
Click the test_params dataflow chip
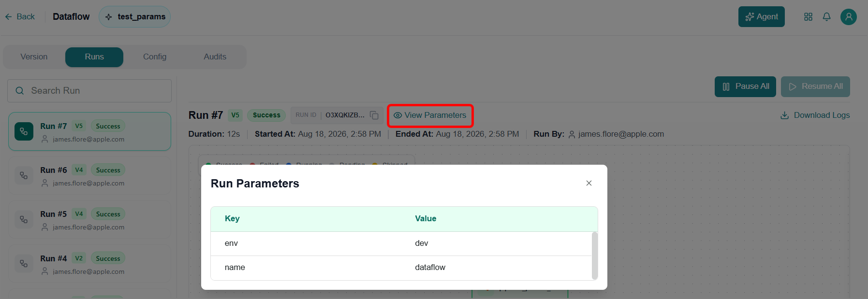point(135,16)
